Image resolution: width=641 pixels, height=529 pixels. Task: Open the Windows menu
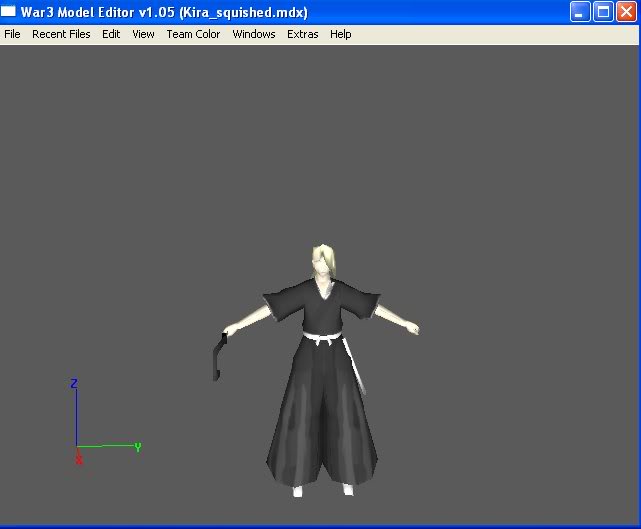click(x=254, y=34)
